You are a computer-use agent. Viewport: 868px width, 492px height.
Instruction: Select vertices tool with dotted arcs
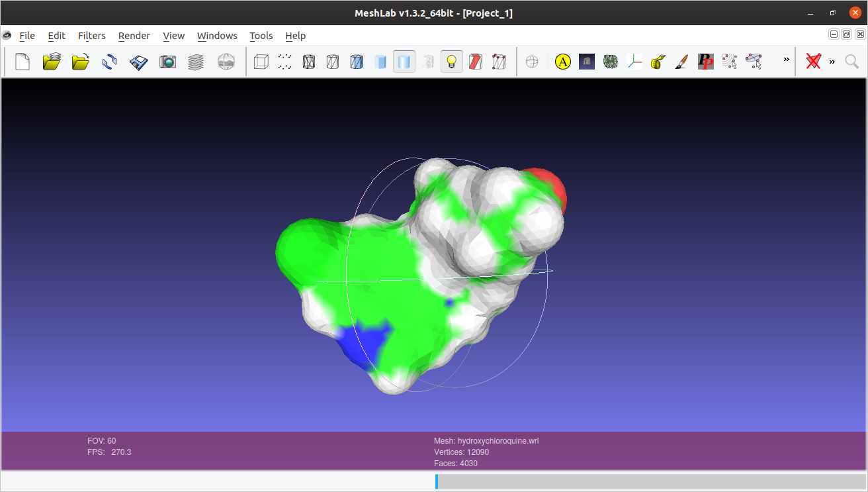pos(730,62)
